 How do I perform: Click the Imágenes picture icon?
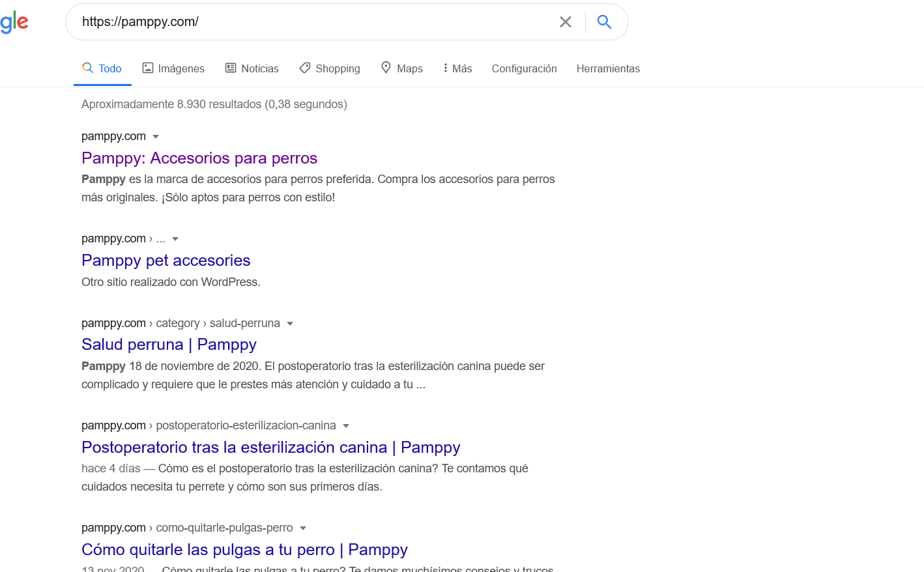(148, 68)
